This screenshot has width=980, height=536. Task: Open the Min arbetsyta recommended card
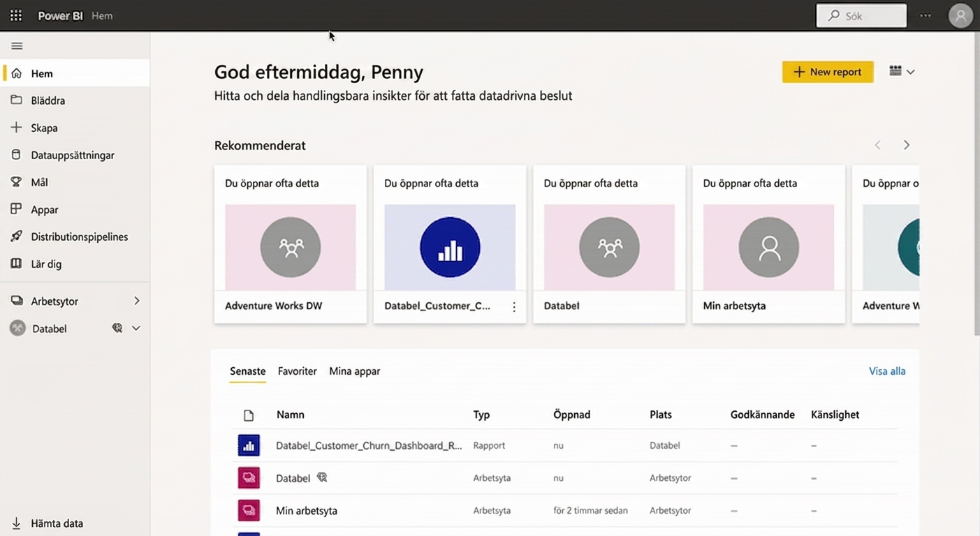coord(768,244)
